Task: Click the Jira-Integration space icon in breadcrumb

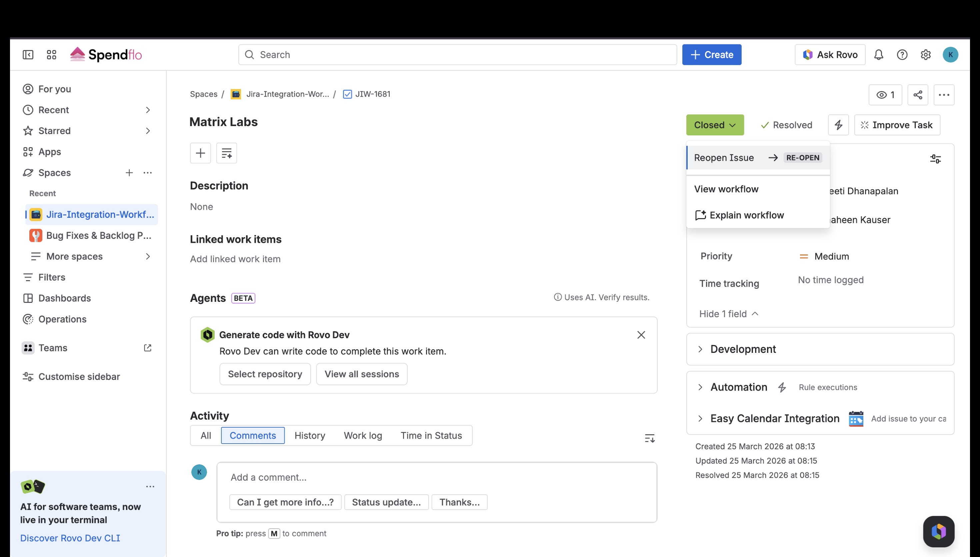Action: 236,94
